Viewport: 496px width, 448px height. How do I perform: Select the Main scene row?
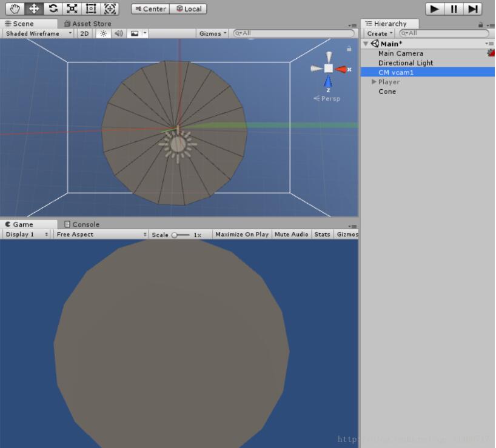coord(427,44)
